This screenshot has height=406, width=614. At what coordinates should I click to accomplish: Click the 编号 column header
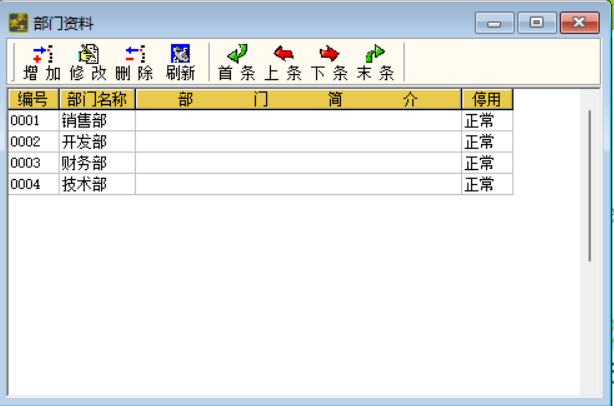[x=33, y=99]
